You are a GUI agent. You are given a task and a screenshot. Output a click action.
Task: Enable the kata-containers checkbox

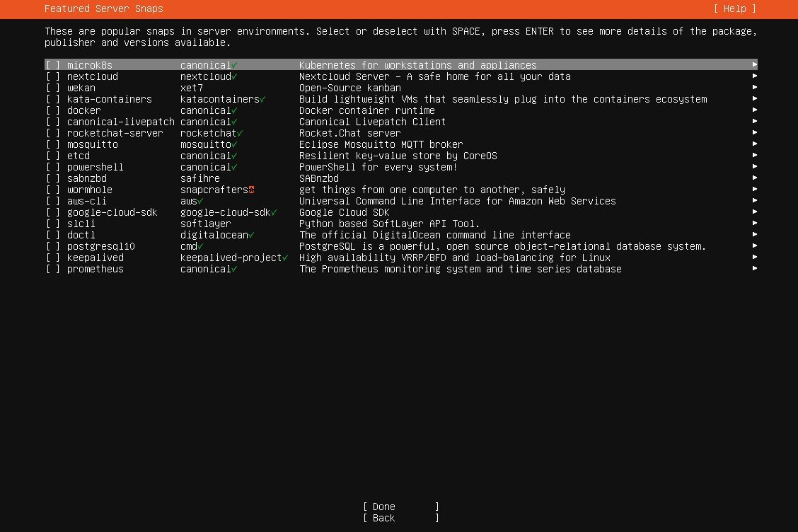pyautogui.click(x=53, y=99)
